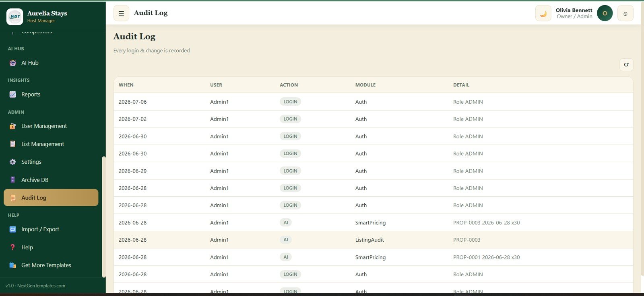Open the Help page link

(51, 247)
